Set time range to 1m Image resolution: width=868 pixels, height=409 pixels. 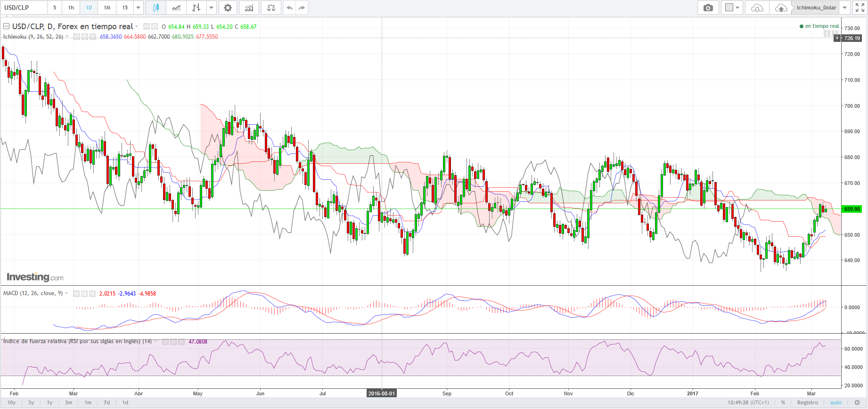pyautogui.click(x=88, y=402)
